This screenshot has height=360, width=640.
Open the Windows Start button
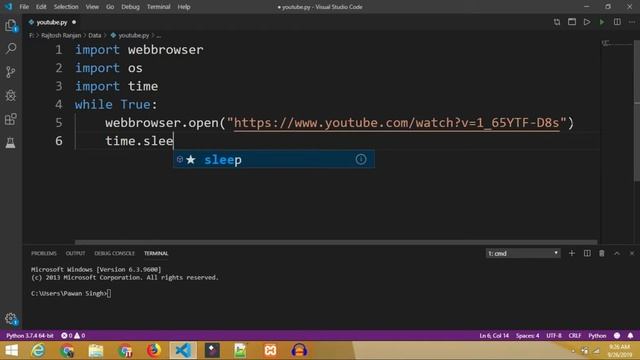tap(11, 350)
